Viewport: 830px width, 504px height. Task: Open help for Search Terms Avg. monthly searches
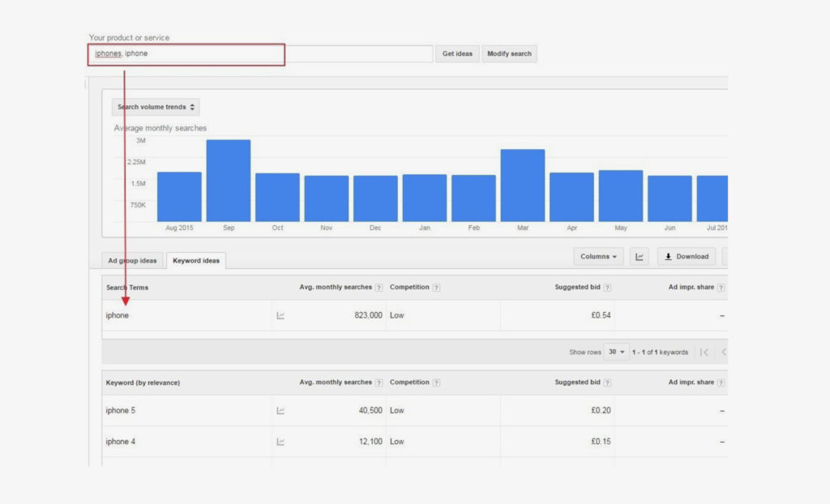click(379, 288)
